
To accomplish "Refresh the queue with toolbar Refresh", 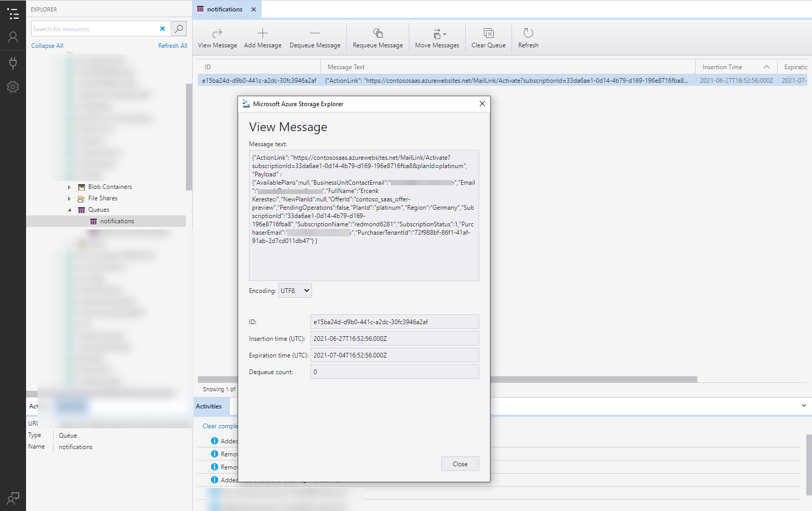I will 528,39.
